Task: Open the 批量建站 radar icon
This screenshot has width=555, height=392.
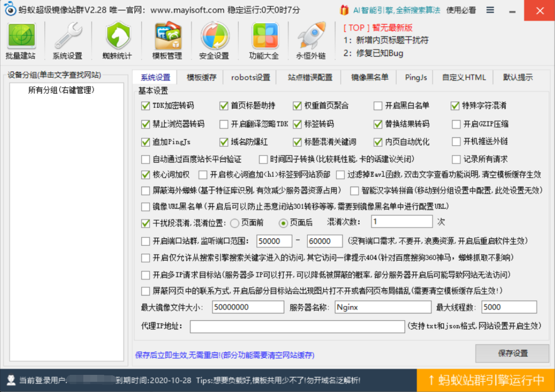Action: click(20, 37)
